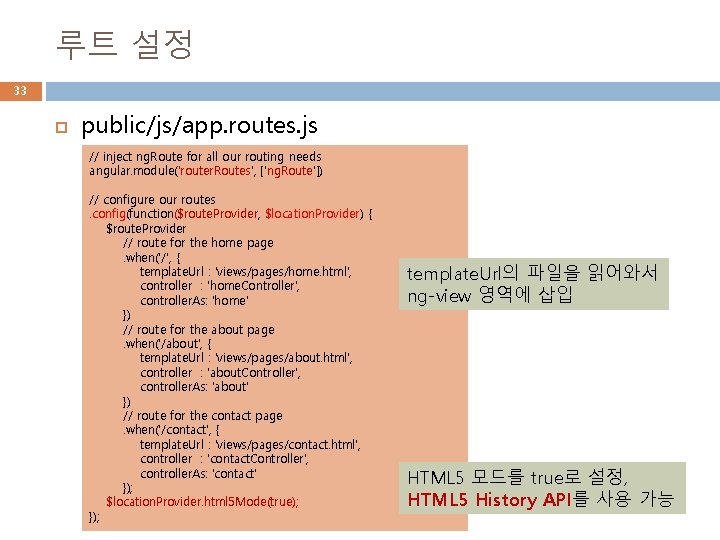Click templateUrl 'views/pages/about.html' line
Screen dimensions: 720x540
tap(246, 358)
